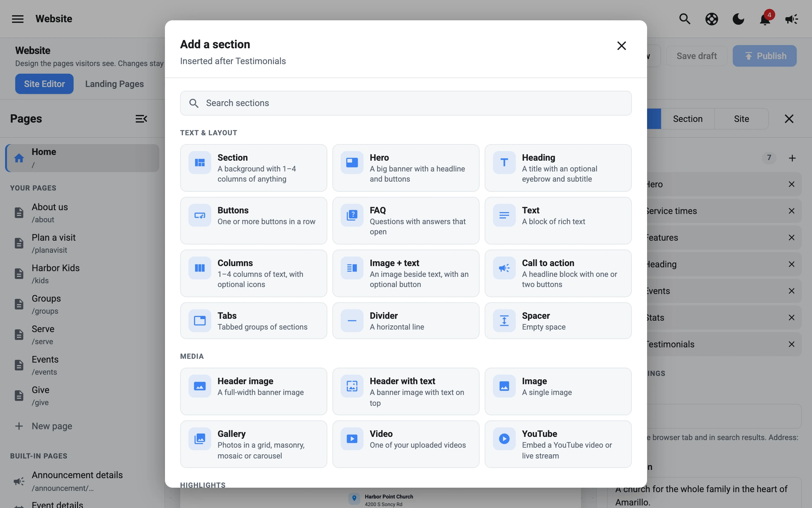Choose the Header image section
Viewport: 812px width, 508px height.
pyautogui.click(x=253, y=391)
